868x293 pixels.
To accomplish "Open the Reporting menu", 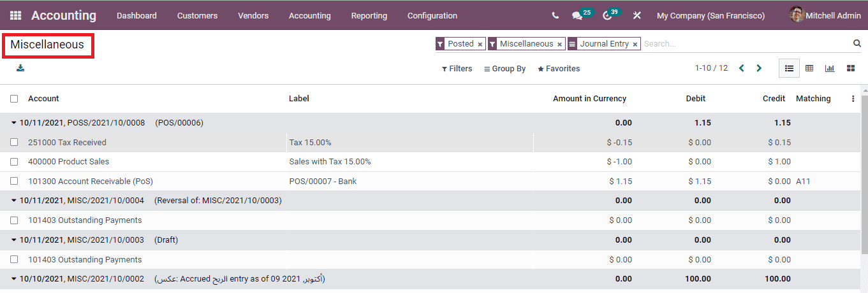I will point(369,15).
